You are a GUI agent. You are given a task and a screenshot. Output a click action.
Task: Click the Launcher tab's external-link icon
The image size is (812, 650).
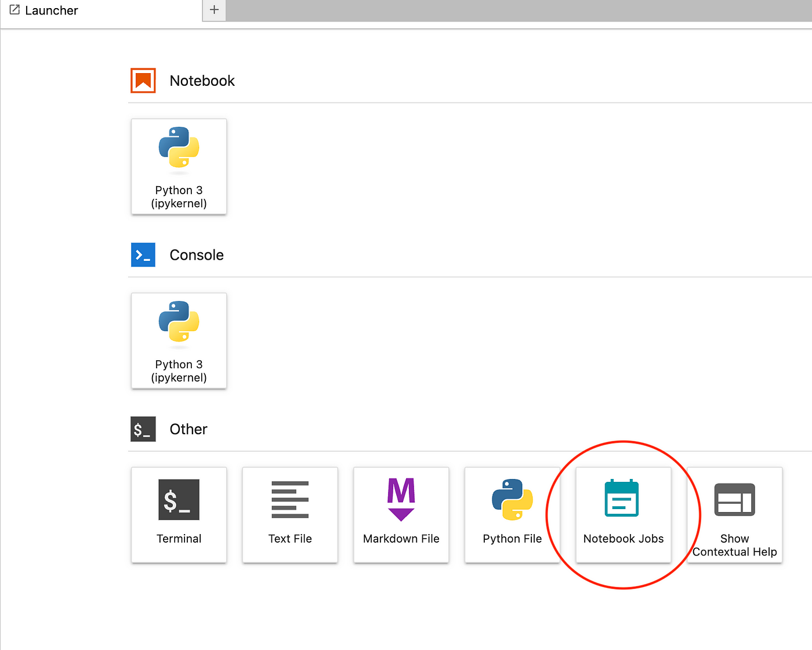point(14,10)
